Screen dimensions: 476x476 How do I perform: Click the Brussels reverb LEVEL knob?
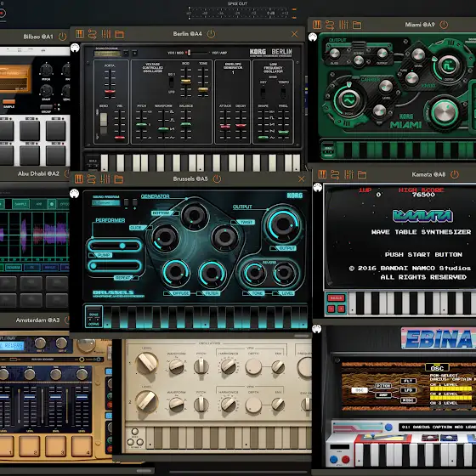tap(284, 273)
